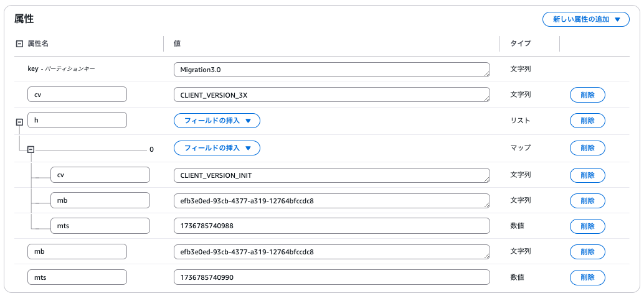Viewport: 644px width, 296px height.
Task: Edit the value field CLIENT_VERSION_3X
Action: [x=332, y=95]
